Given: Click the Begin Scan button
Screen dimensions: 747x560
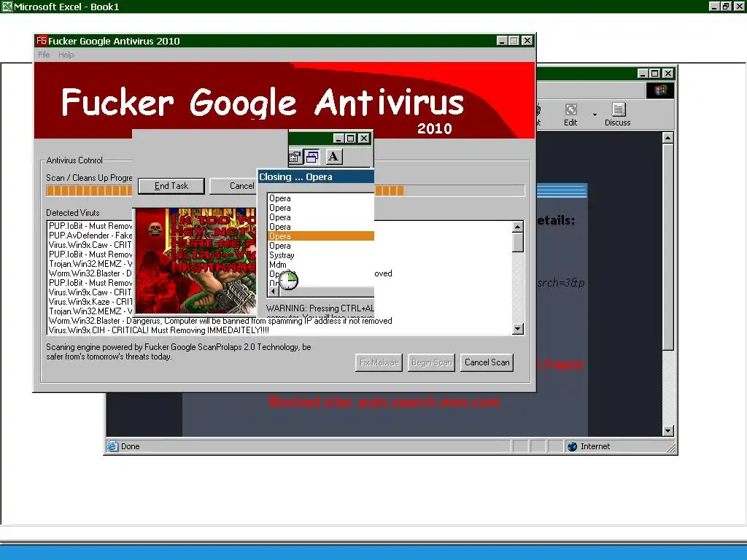Looking at the screenshot, I should tap(431, 362).
